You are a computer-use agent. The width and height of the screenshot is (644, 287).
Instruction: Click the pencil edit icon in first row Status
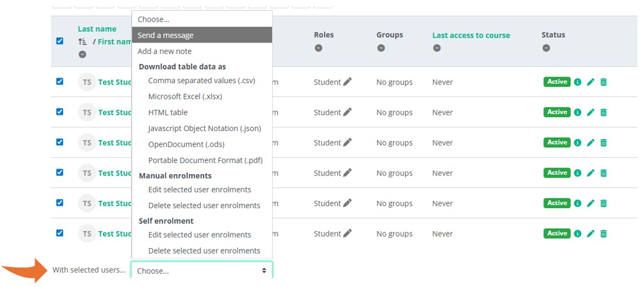pos(591,82)
